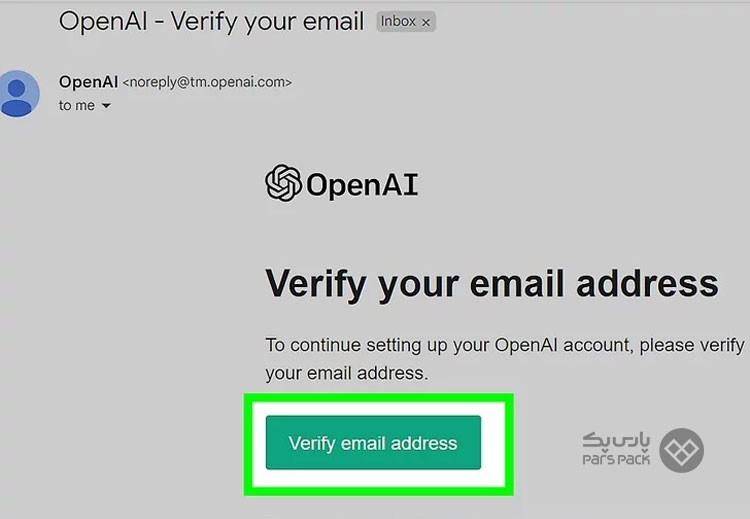Expand recipient details arrow beside "to me"
Screen dimensions: 750x519
click(106, 106)
